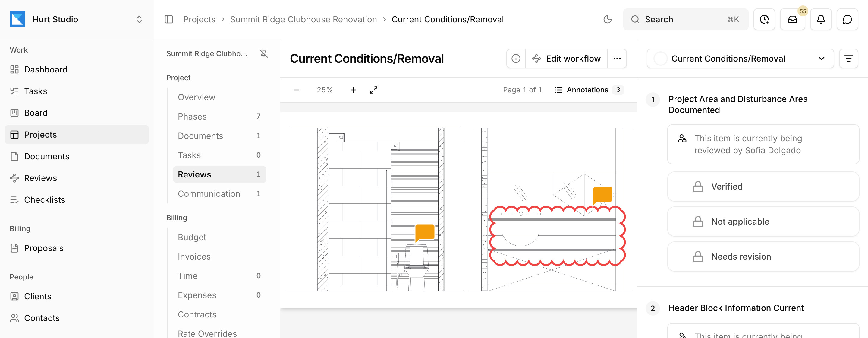Screen dimensions: 868x338
Task: Open Budget under Billing
Action: click(219, 237)
